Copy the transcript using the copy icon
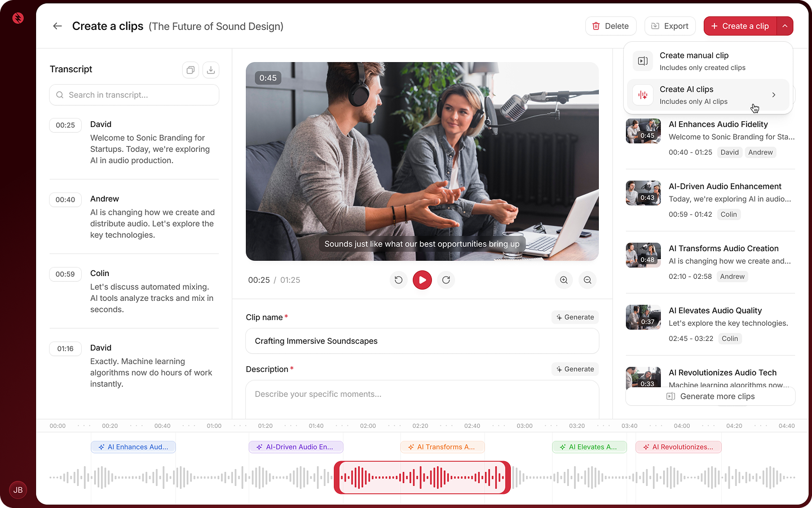812x508 pixels. click(x=190, y=69)
